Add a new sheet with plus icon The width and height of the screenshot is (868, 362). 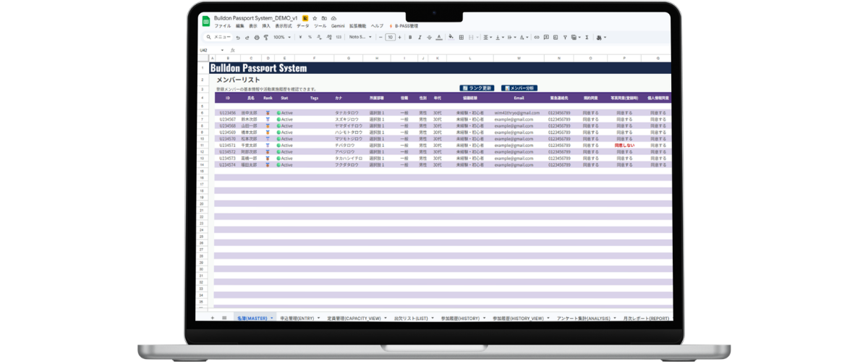coord(212,318)
